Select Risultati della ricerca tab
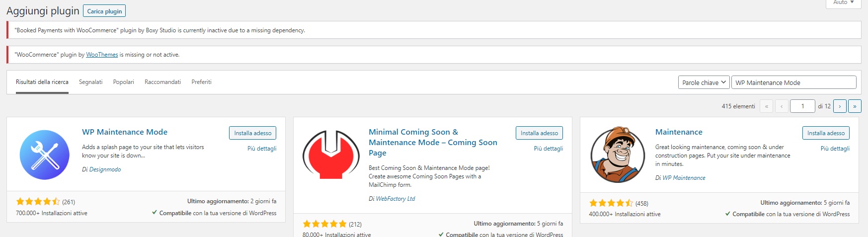868x237 pixels. coord(42,82)
